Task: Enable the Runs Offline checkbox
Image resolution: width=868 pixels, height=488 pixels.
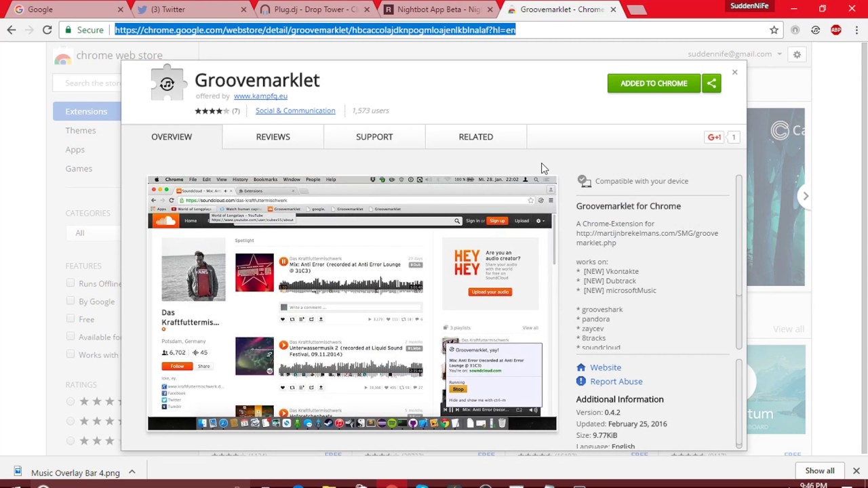Action: point(71,283)
